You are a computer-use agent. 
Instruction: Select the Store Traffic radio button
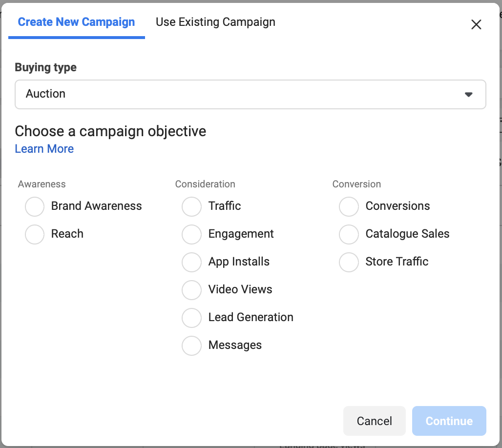point(349,262)
